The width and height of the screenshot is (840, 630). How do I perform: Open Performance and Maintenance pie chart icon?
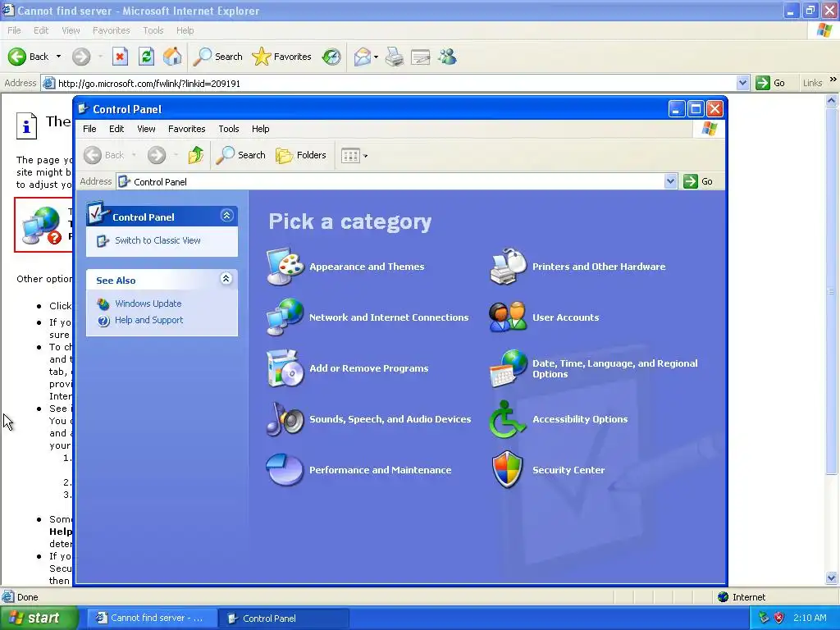285,470
